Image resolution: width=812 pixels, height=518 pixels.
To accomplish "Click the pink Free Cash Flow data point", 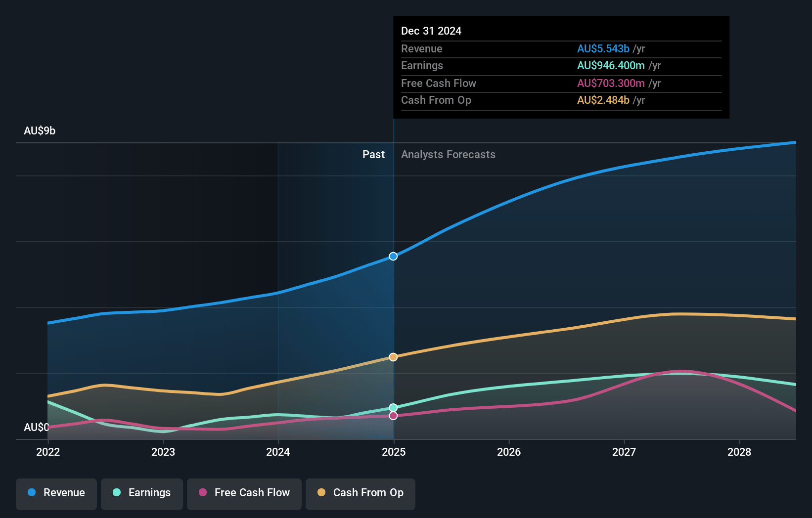I will tap(393, 416).
